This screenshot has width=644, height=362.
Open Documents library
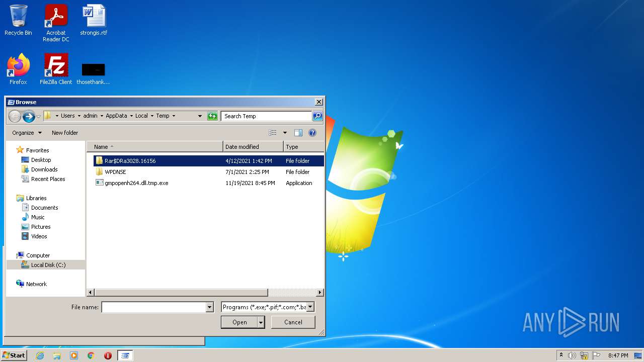(x=44, y=208)
